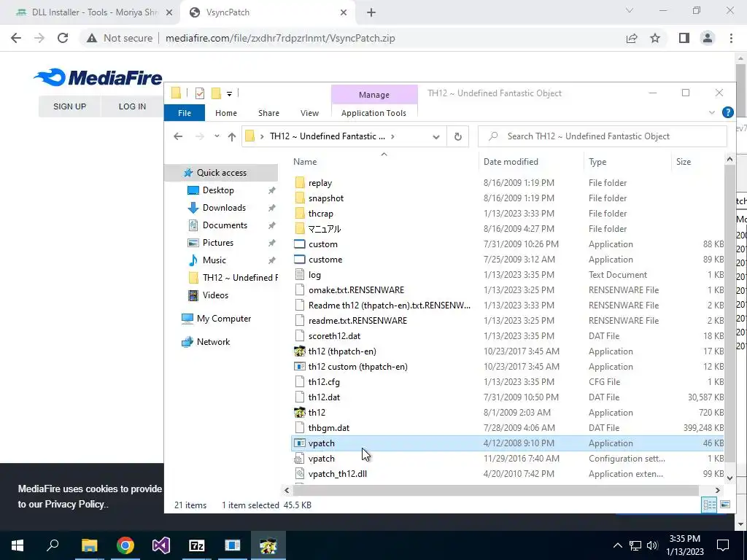Open the address bar history dropdown

[436, 136]
